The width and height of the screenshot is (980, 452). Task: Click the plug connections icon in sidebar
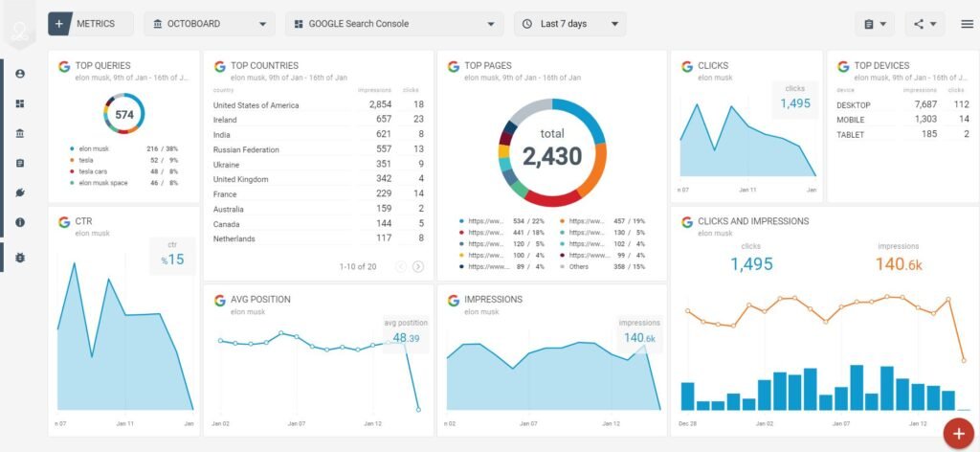tap(20, 192)
